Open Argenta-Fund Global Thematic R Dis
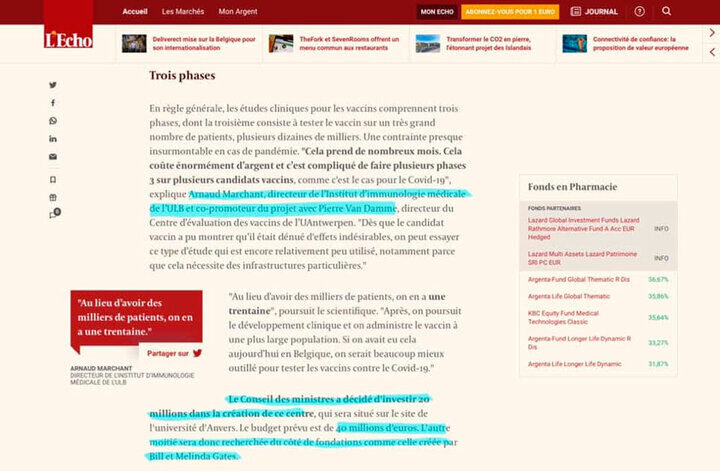Screen dimensions: 720x472 point(579,279)
